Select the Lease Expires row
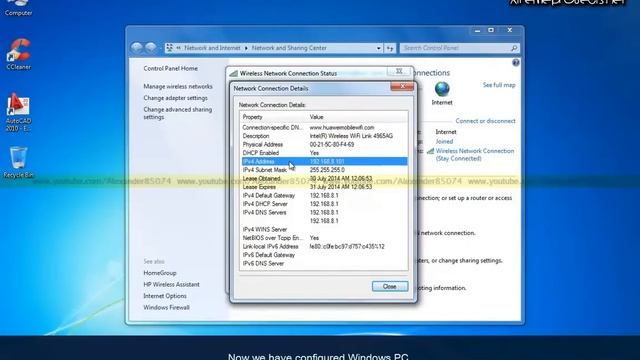Viewport: 640px width, 360px height. click(324, 187)
